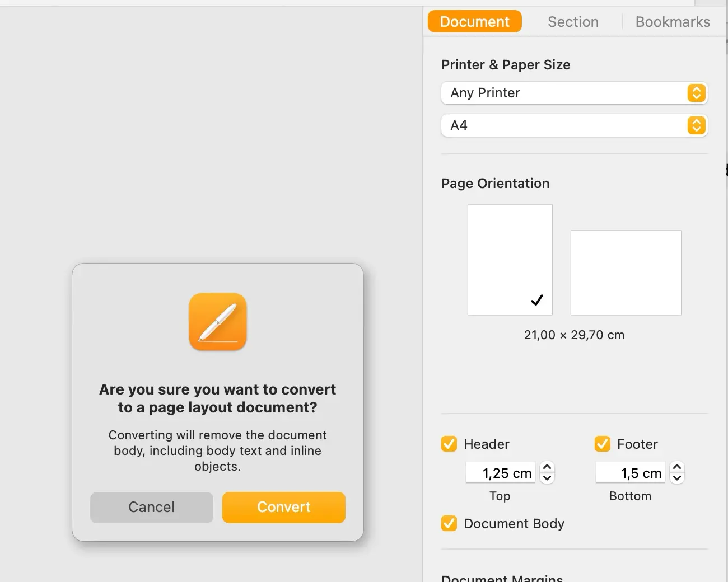Click the Pages app icon in dialog
Image resolution: width=728 pixels, height=582 pixels.
point(218,322)
